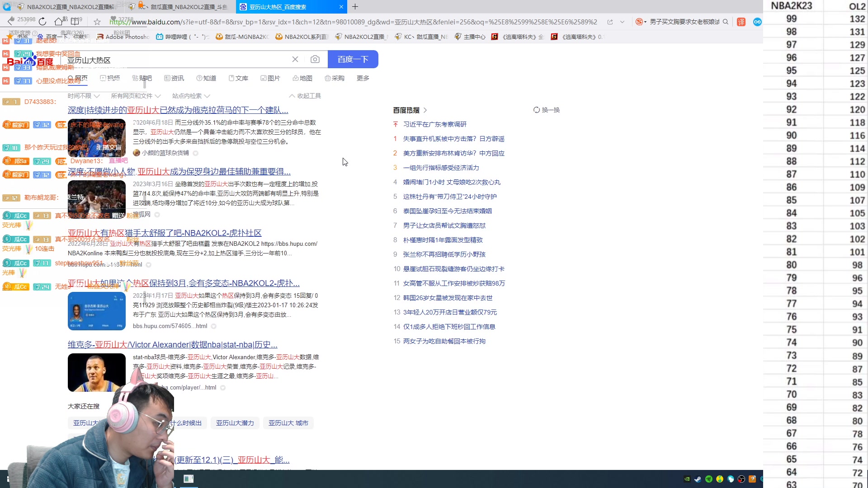Expand 时间不限 time filter dropdown
Viewport: 868px width, 488px height.
[84, 96]
